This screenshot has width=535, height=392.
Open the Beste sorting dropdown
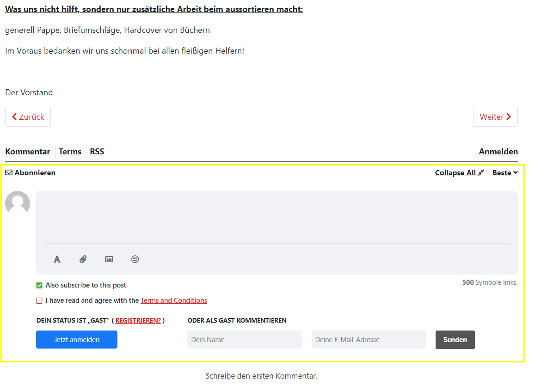(504, 172)
